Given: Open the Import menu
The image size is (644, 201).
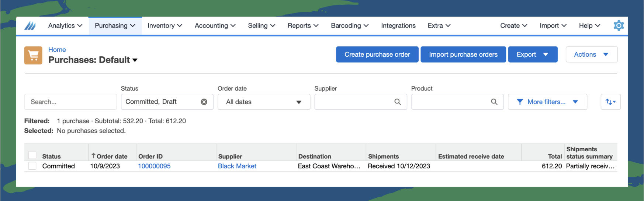Looking at the screenshot, I should (x=553, y=26).
